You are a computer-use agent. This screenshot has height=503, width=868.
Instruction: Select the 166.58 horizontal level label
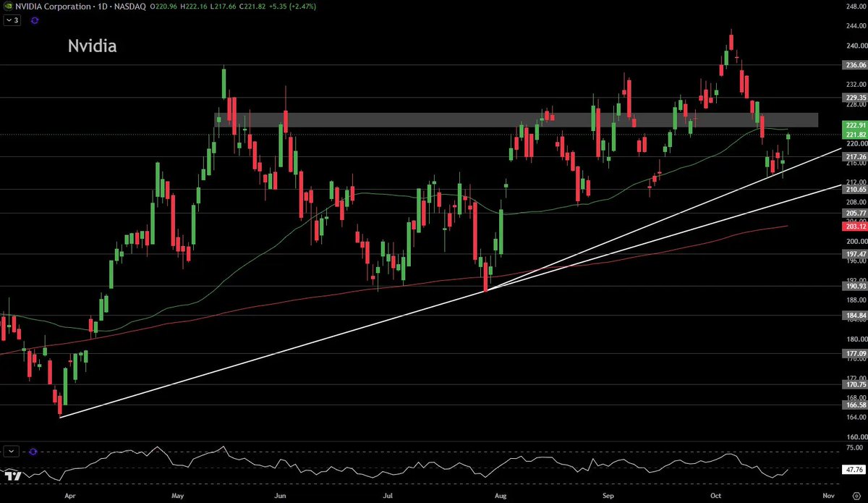tap(855, 405)
